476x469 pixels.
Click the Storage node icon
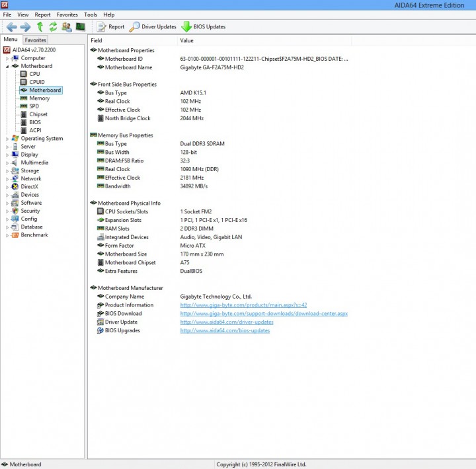tap(15, 170)
